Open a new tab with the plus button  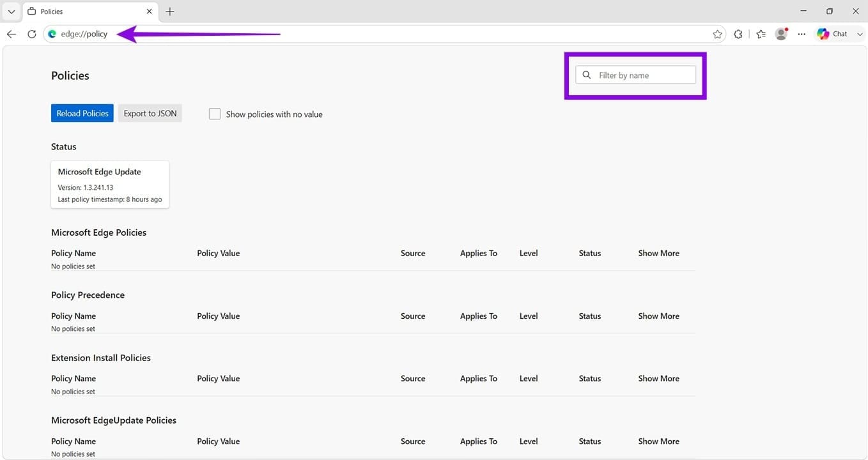[170, 11]
